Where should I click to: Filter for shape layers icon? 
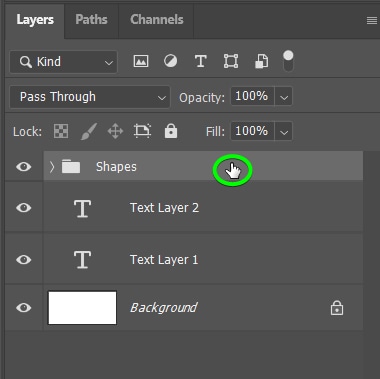231,61
